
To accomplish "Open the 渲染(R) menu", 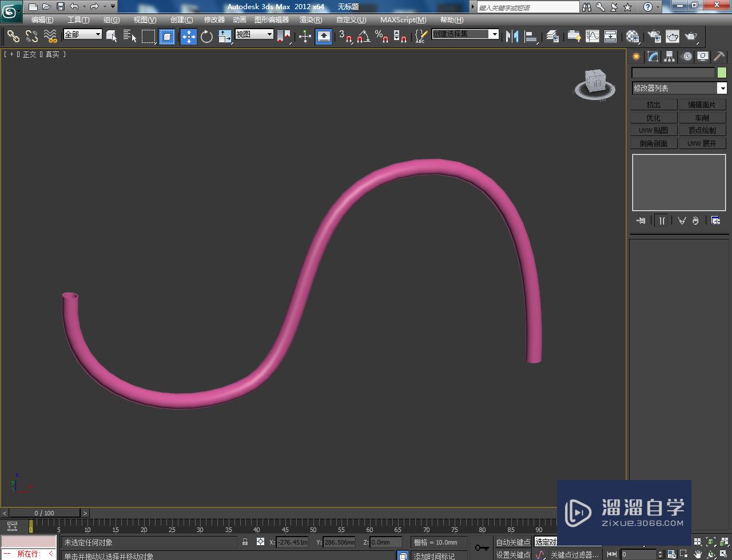I will click(311, 20).
